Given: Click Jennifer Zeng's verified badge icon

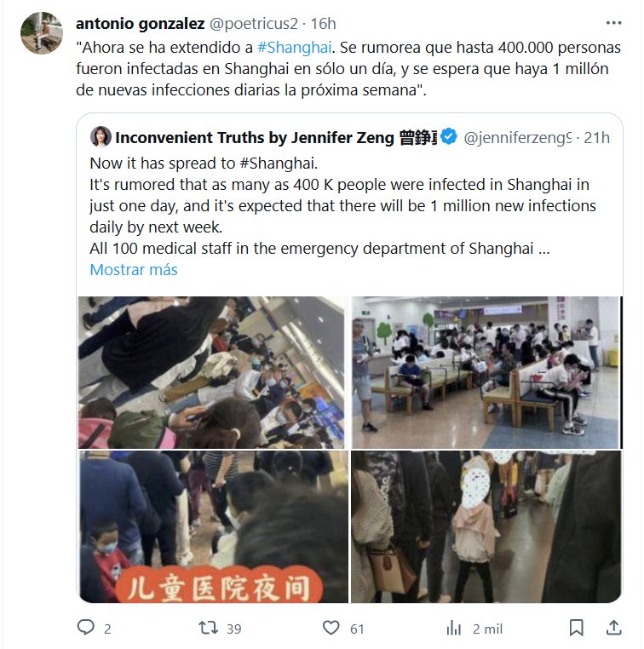Looking at the screenshot, I should pyautogui.click(x=449, y=136).
